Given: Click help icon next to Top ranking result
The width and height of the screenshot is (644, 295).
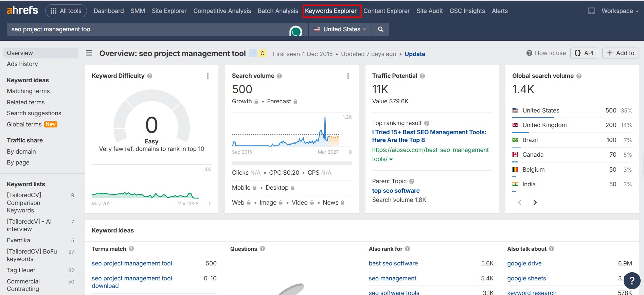Looking at the screenshot, I should [427, 123].
